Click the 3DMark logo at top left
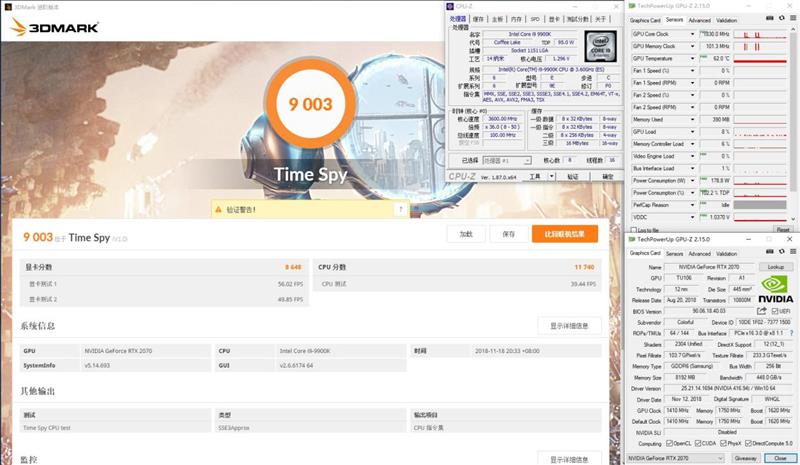This screenshot has height=465, width=800. [x=54, y=27]
